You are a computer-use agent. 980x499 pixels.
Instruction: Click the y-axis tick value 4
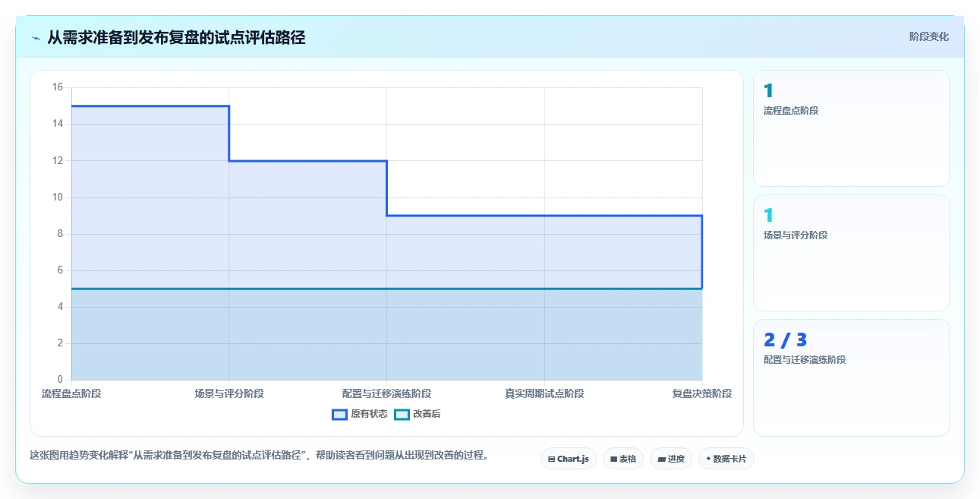click(61, 307)
